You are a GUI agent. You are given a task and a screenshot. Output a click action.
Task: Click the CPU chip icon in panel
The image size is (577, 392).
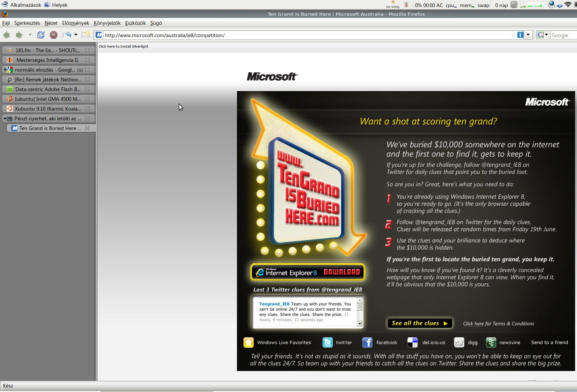pos(514,4)
